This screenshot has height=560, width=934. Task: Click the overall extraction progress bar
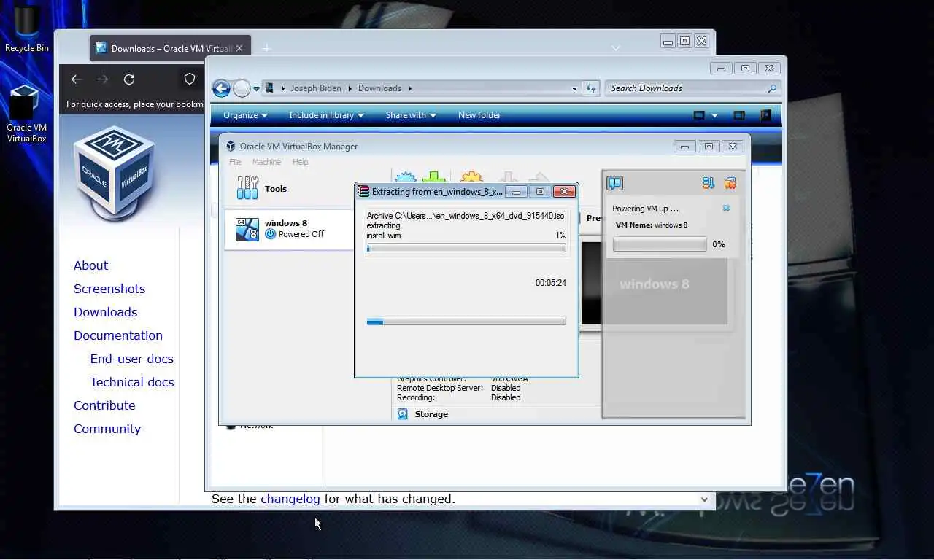click(x=466, y=321)
